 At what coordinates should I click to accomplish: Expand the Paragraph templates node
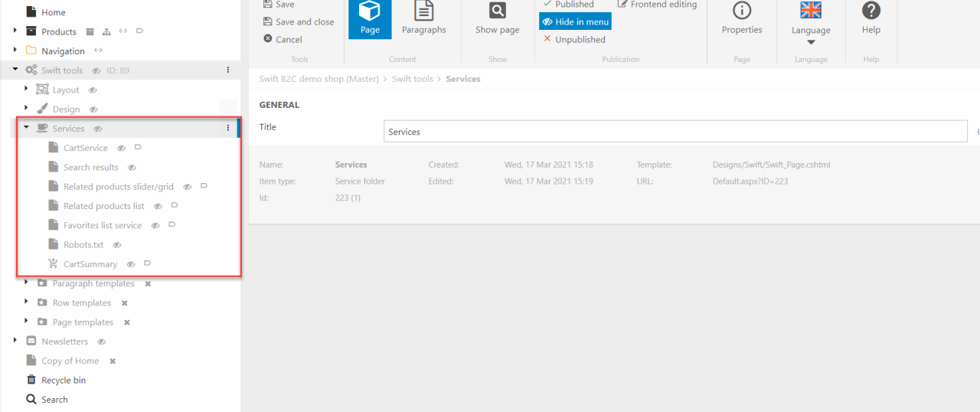pyautogui.click(x=26, y=283)
